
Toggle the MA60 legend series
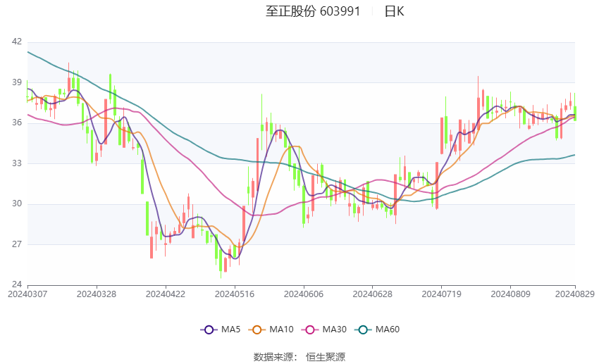pos(377,330)
